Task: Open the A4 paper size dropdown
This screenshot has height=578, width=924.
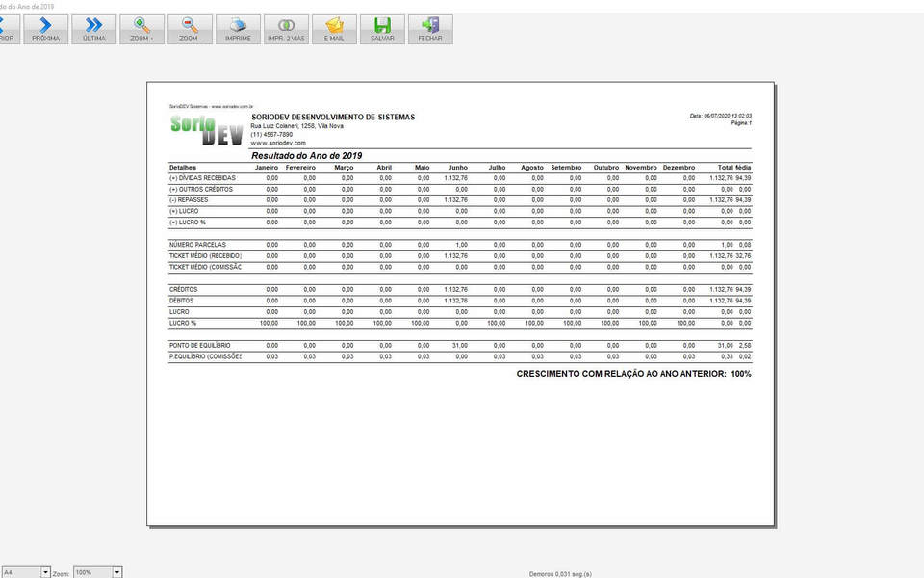Action: pyautogui.click(x=45, y=572)
